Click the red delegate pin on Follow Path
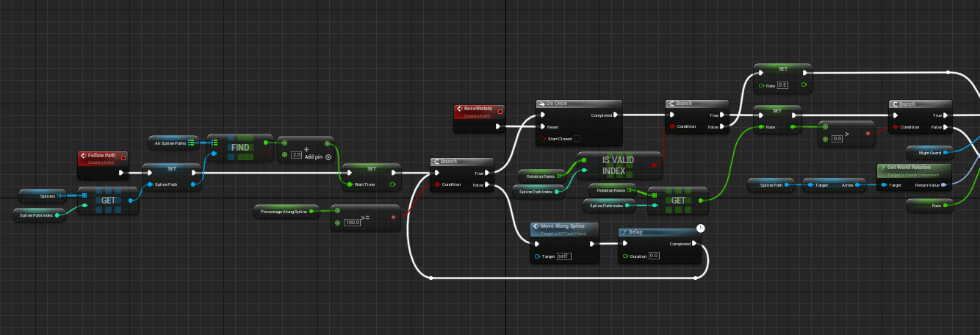This screenshot has height=335, width=980. 123,157
